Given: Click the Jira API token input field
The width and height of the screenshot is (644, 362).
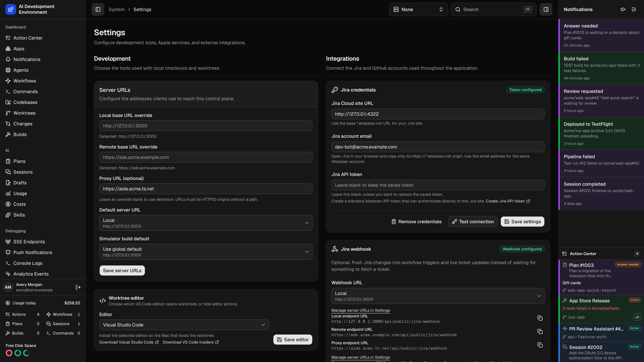Looking at the screenshot, I should [x=438, y=185].
